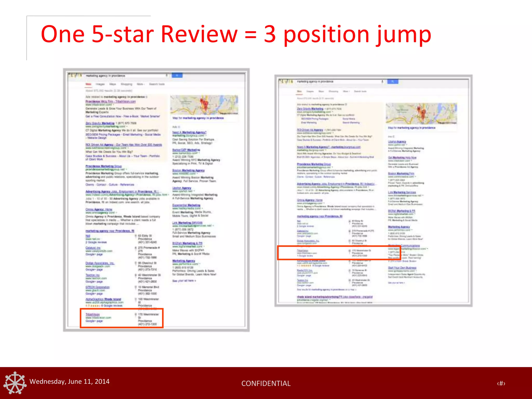This screenshot has height=399, width=532.
Task: Open Barker/DZP Marketing side ad
Action: pyautogui.click(x=186, y=150)
